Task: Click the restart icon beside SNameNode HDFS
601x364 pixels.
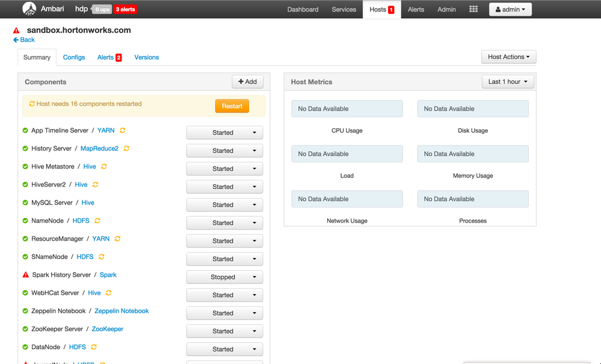Action: point(102,257)
